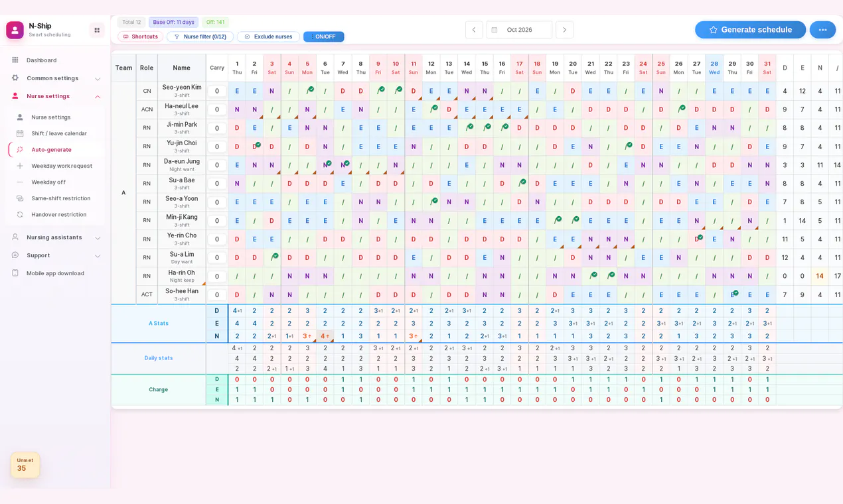
Task: Toggle the blue ON/OFF switch button
Action: tap(324, 37)
